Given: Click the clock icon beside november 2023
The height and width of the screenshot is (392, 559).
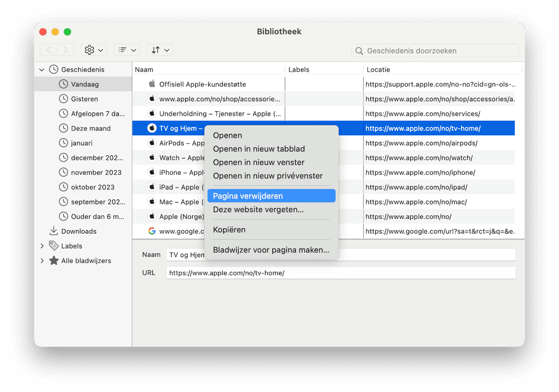Looking at the screenshot, I should (x=63, y=172).
